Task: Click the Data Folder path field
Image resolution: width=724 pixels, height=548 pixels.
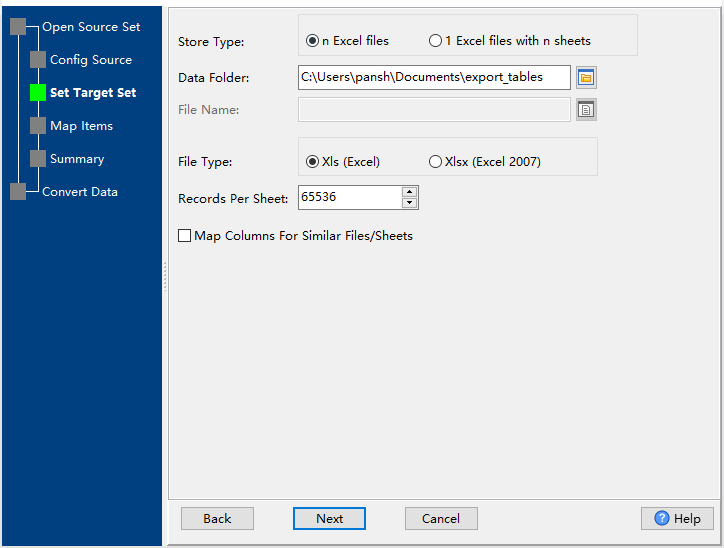Action: point(434,78)
